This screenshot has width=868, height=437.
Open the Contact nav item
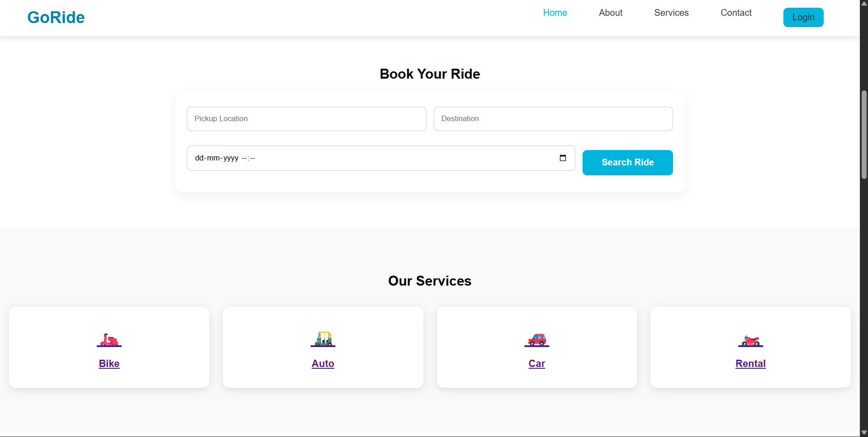(x=736, y=13)
